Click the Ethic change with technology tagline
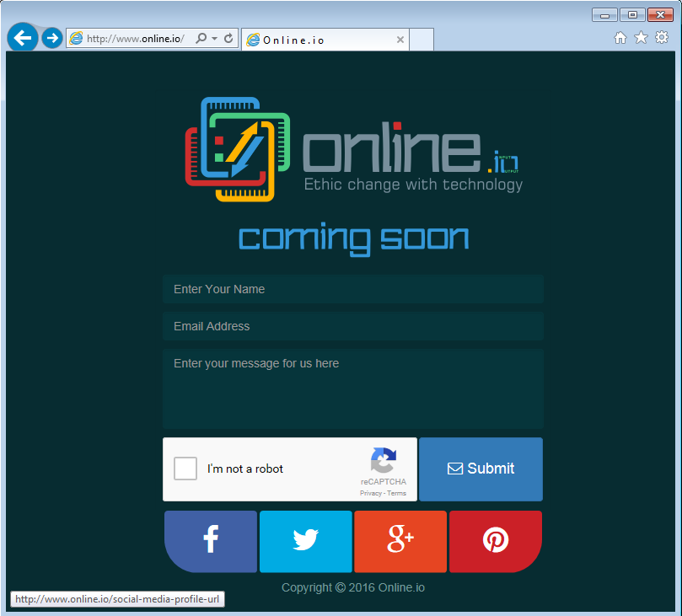682x616 pixels. point(413,185)
